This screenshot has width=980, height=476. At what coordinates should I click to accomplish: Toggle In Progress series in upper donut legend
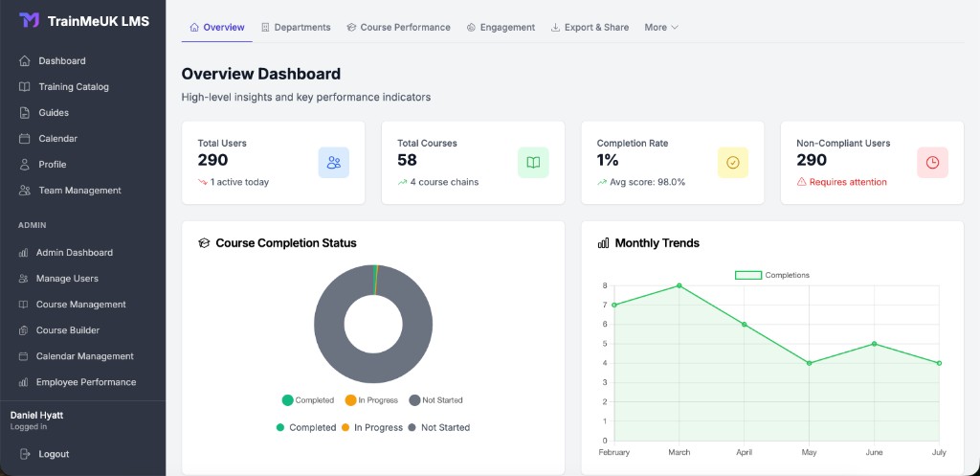[x=371, y=400]
